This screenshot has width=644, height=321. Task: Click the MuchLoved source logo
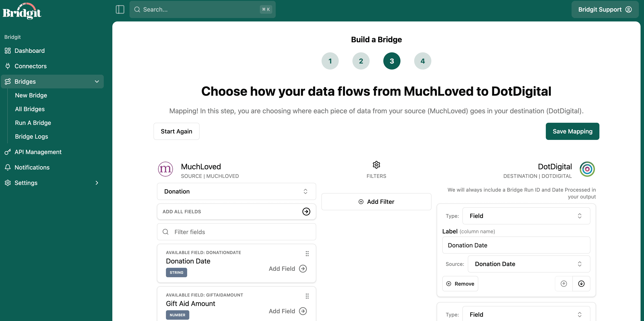coord(165,169)
